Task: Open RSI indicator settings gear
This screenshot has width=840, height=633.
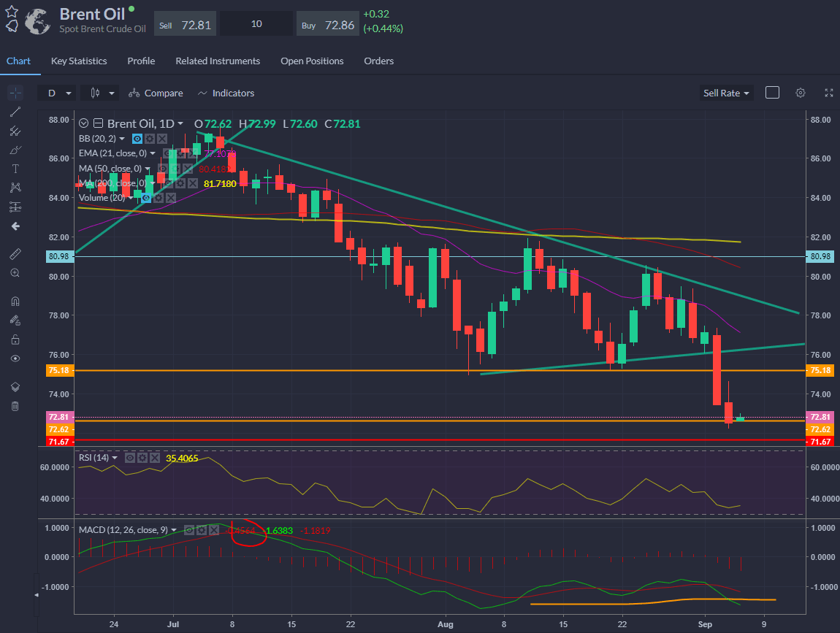Action: pos(142,458)
